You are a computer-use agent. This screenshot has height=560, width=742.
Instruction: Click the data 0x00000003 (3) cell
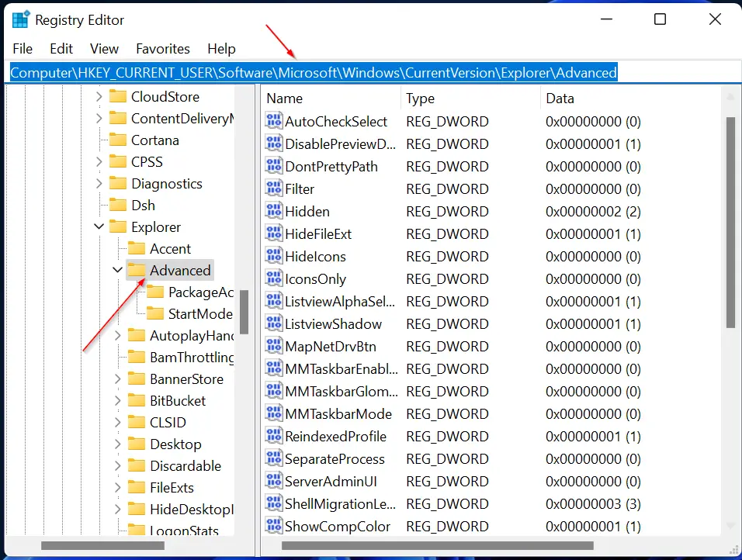593,503
